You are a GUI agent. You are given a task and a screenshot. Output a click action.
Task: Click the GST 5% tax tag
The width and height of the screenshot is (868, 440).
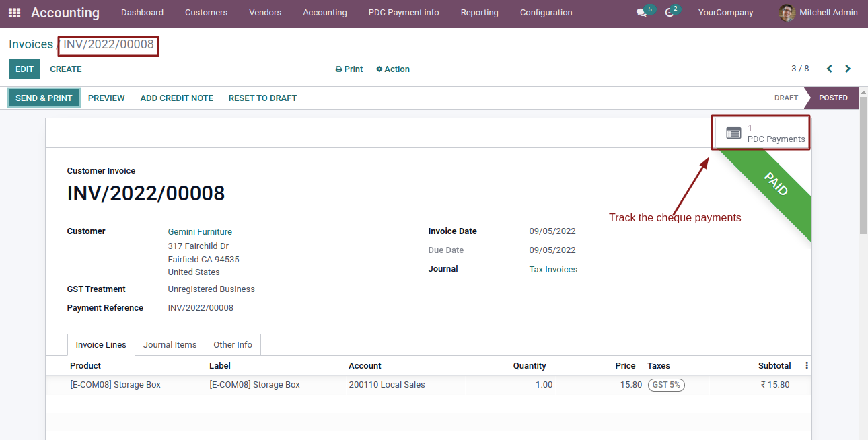[x=666, y=385]
